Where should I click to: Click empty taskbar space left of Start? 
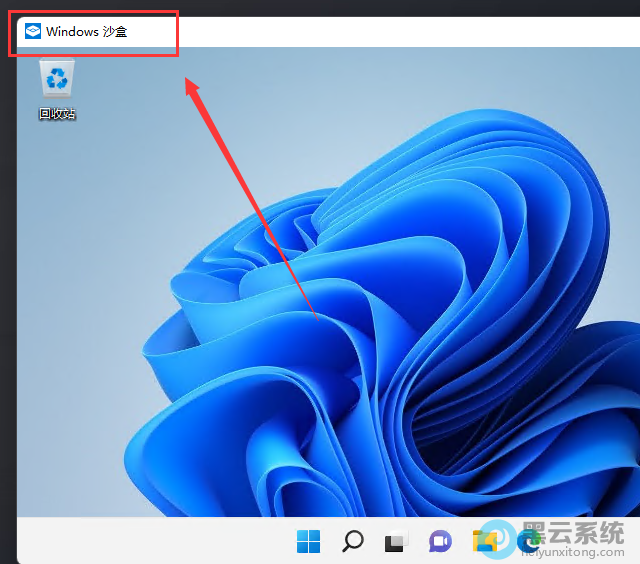150,542
